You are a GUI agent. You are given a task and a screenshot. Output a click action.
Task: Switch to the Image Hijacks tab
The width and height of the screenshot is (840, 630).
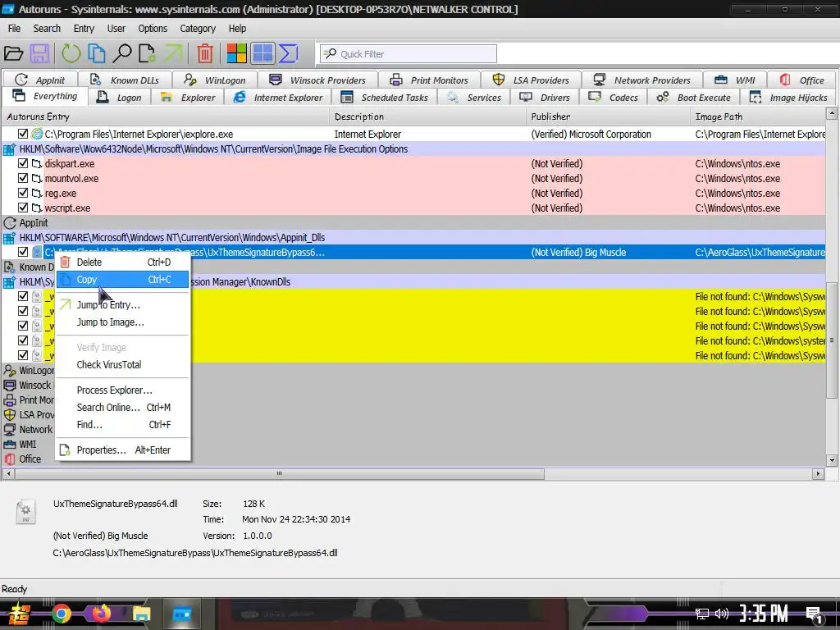click(x=788, y=98)
